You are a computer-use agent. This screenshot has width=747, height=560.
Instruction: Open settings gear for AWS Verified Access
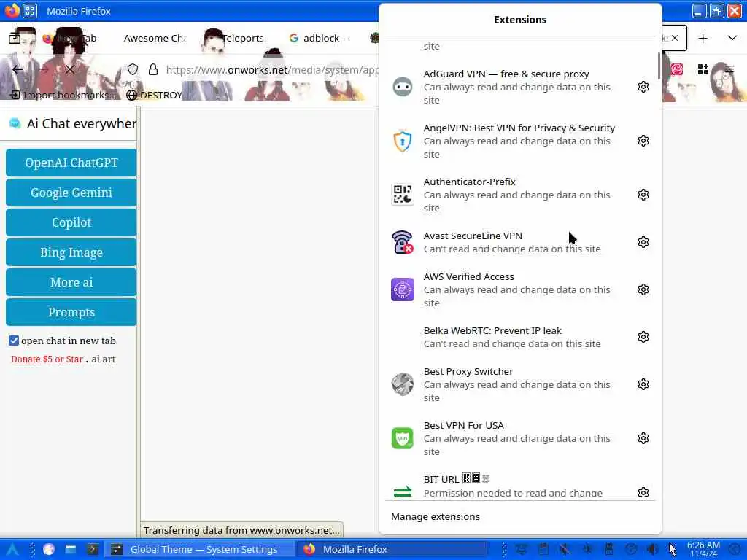pos(643,289)
